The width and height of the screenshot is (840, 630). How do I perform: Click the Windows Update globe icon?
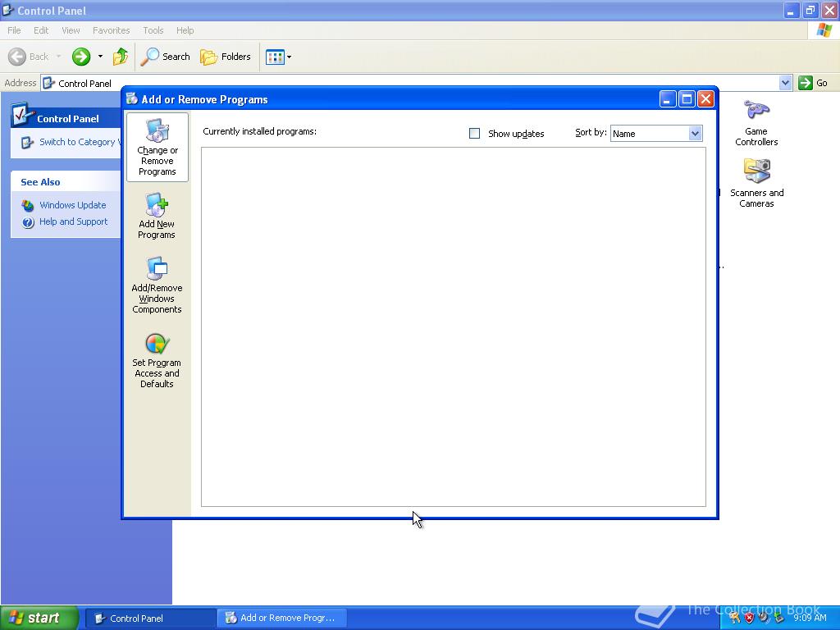28,206
